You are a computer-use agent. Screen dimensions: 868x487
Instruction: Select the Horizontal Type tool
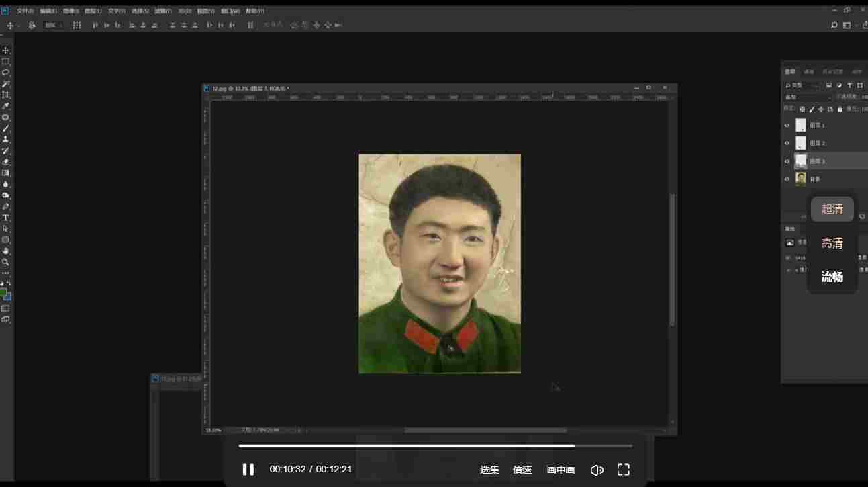click(5, 218)
